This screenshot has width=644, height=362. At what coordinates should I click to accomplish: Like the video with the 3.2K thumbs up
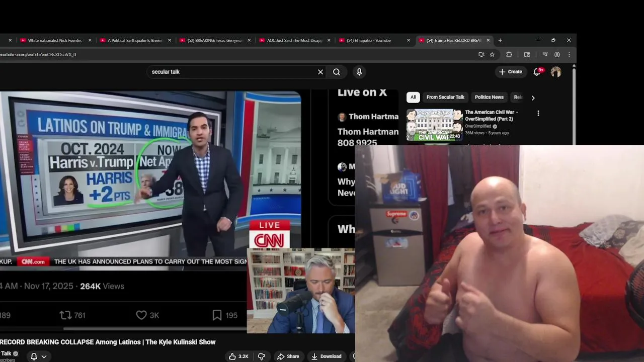click(x=238, y=356)
